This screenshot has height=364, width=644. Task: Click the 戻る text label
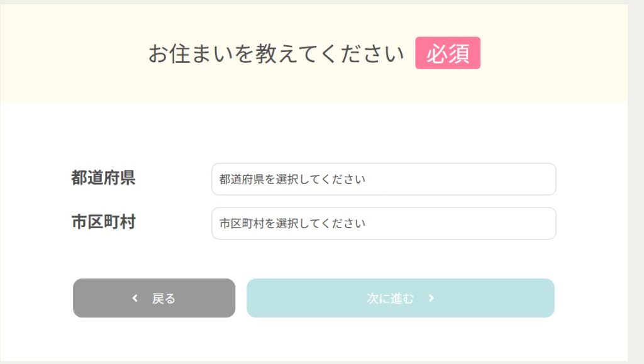[164, 299]
